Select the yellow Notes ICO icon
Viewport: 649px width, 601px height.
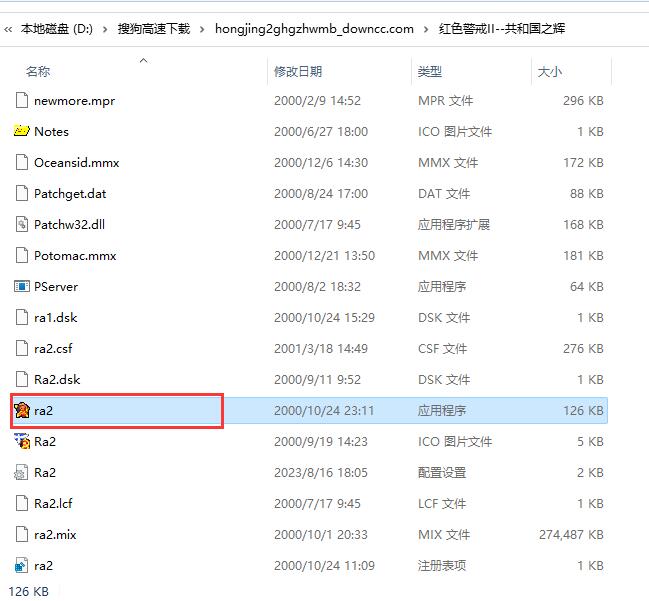pyautogui.click(x=22, y=131)
